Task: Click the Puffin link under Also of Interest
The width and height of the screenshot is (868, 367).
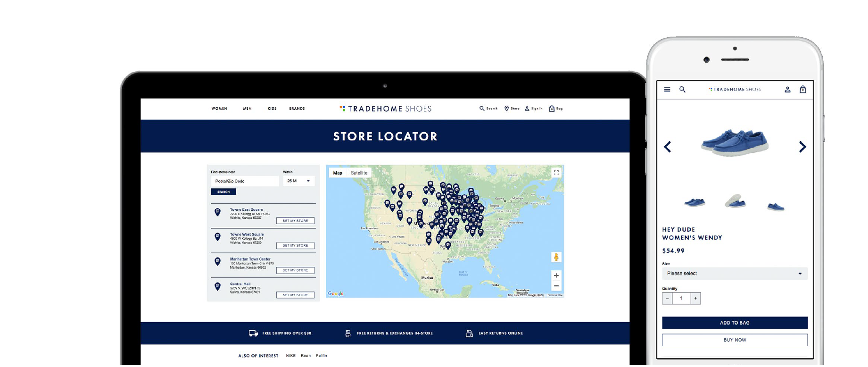Action: tap(322, 356)
